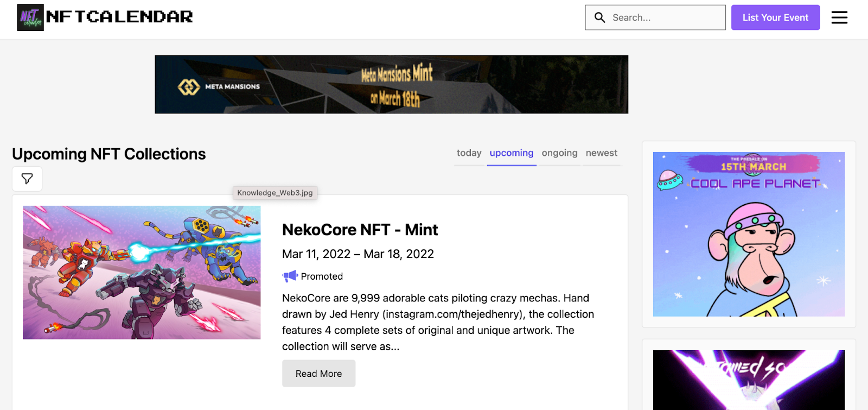Click the 'Promoted' label text

pos(322,276)
